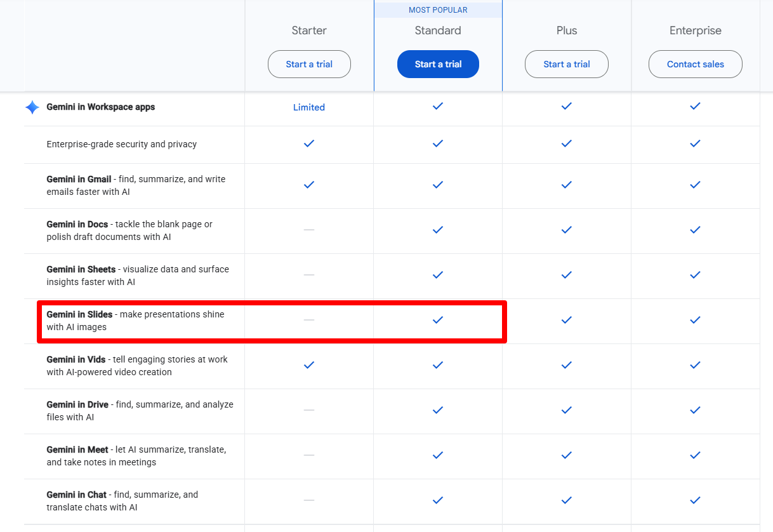Click Starter dash for Gemini in Slides

click(x=309, y=320)
